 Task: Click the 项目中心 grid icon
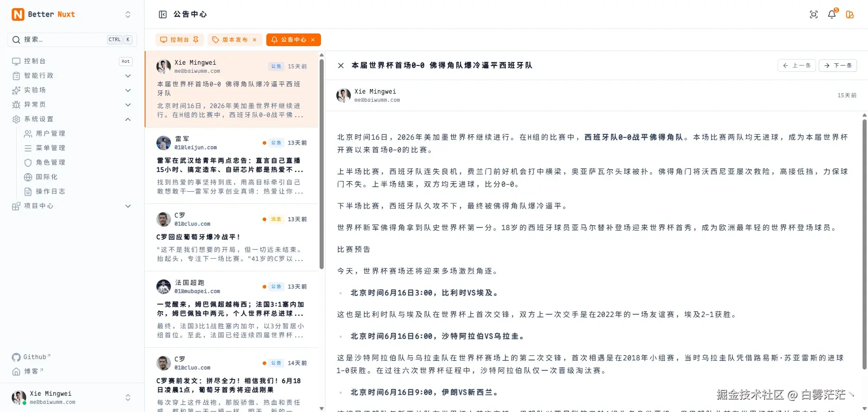click(x=16, y=206)
